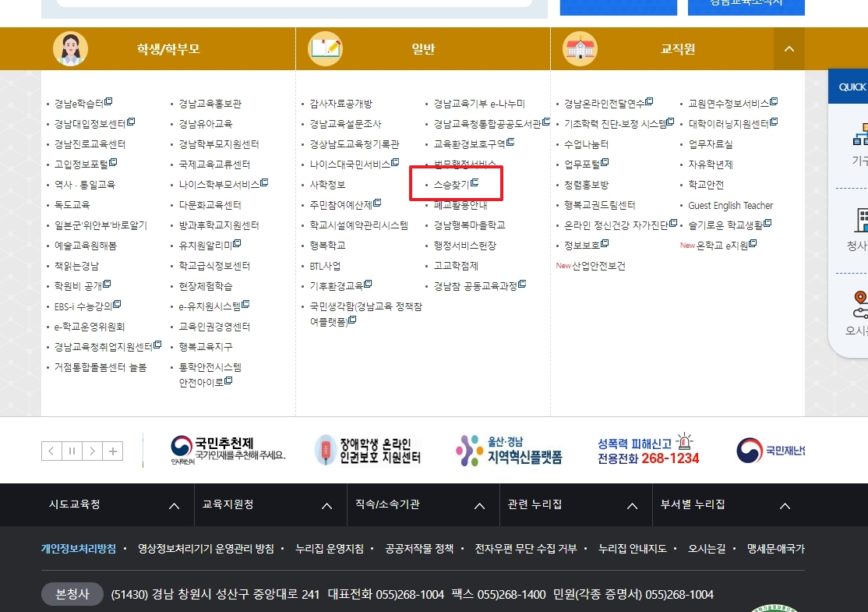Click the notebook icon beside 일반

[x=325, y=49]
